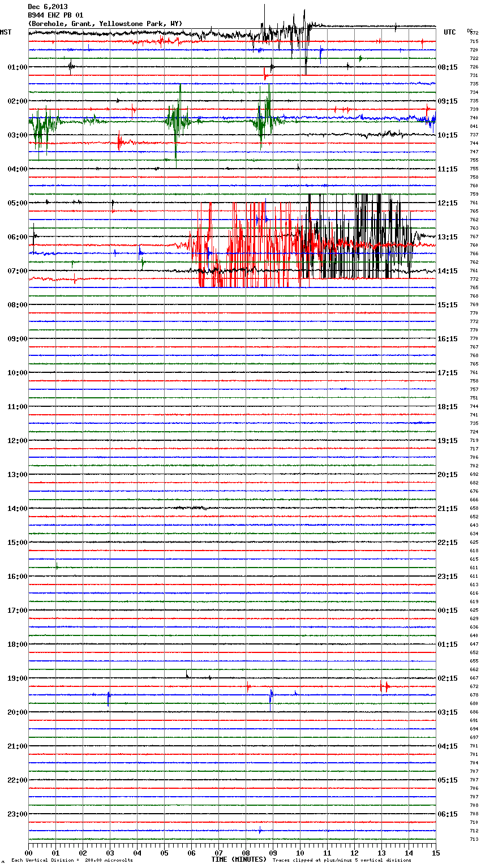Click the 13:15 UTC time label
This screenshot has height=868, width=481.
(x=448, y=237)
